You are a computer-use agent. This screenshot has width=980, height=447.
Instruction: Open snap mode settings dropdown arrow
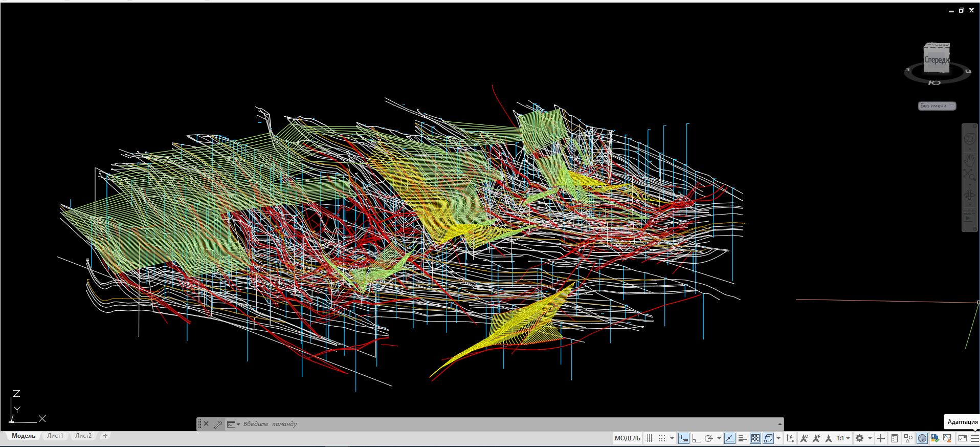point(672,438)
